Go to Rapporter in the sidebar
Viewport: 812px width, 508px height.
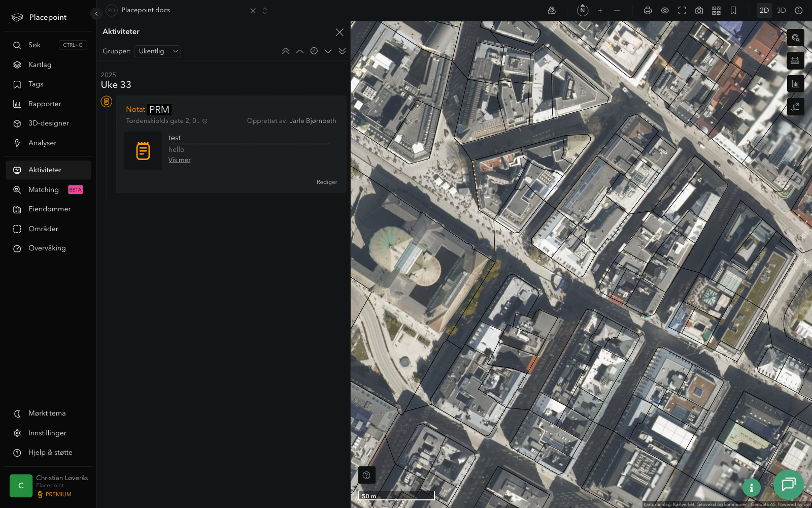coord(45,104)
